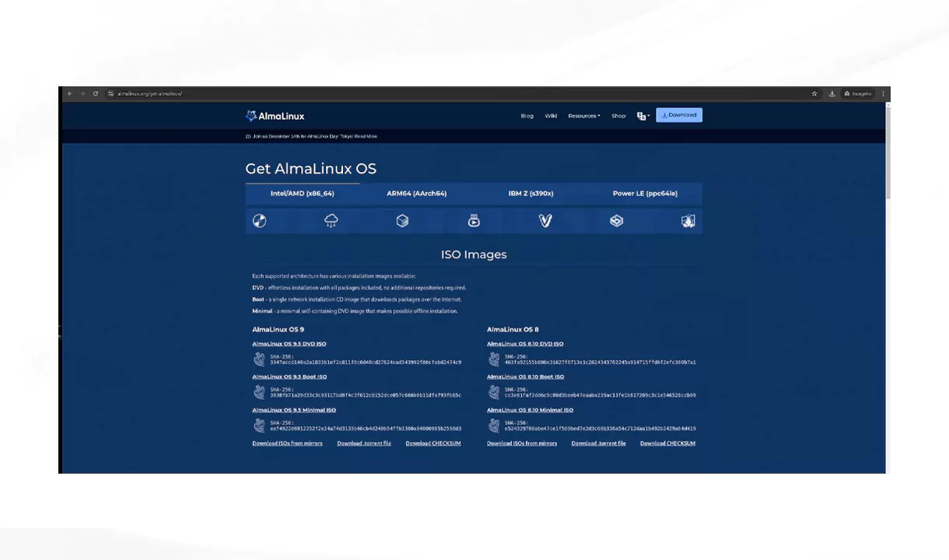Click the AlmaLinux logo in the header
Image resolution: width=949 pixels, height=560 pixels.
pyautogui.click(x=275, y=116)
